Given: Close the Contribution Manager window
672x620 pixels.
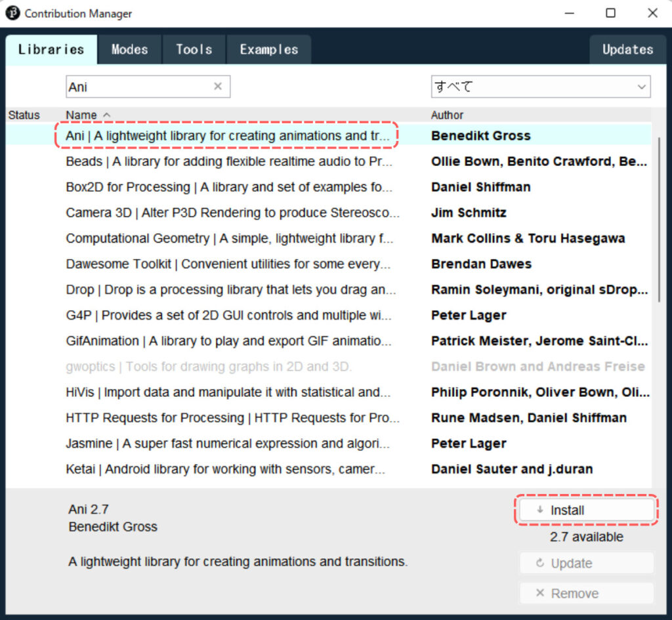Looking at the screenshot, I should (652, 13).
